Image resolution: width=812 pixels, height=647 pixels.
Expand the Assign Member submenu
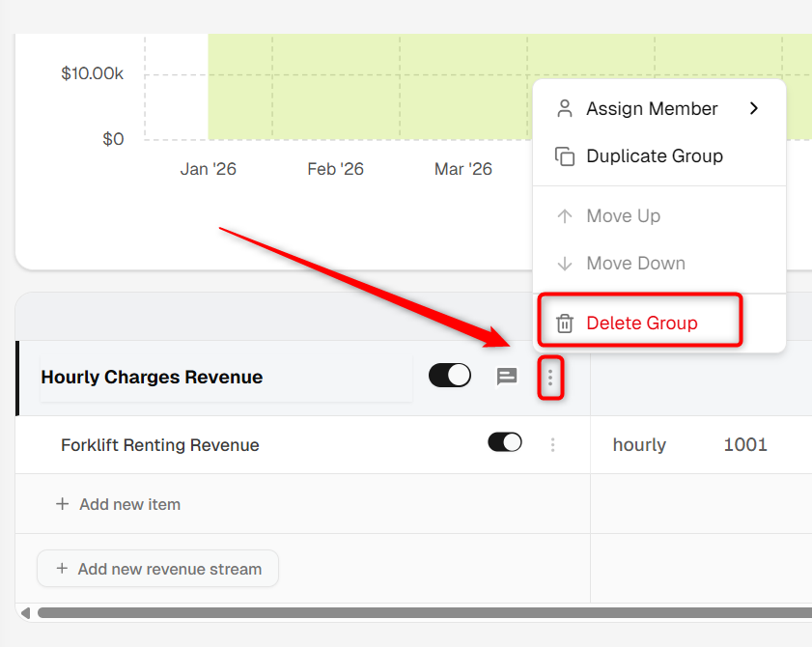click(658, 109)
